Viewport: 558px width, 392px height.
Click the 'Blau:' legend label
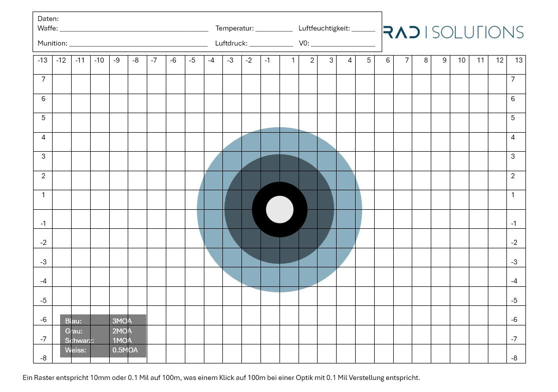73,321
